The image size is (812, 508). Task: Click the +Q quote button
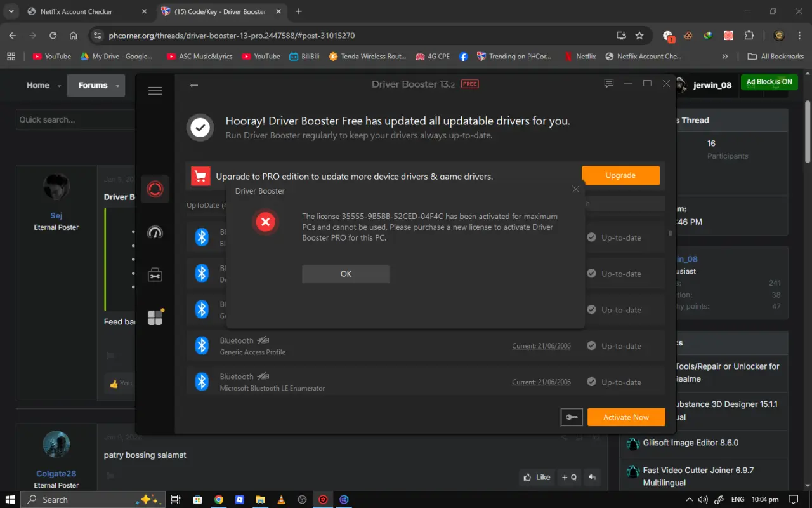click(570, 477)
